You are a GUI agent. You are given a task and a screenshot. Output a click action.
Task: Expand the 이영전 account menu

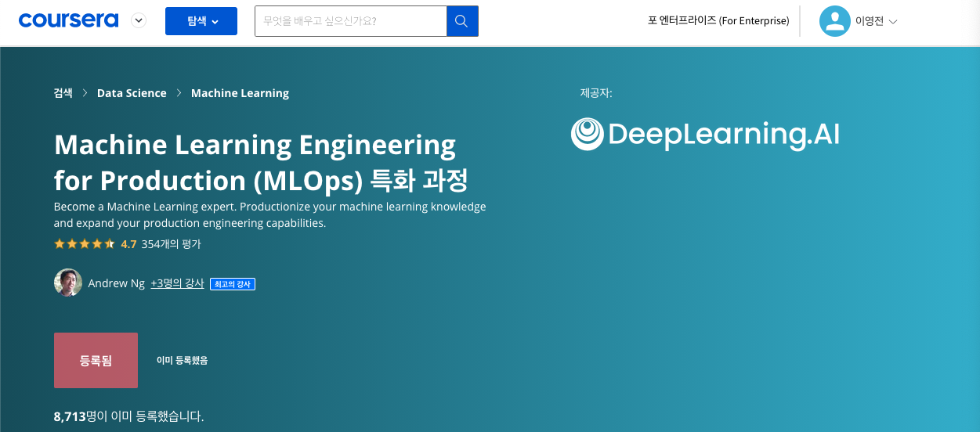tap(876, 21)
